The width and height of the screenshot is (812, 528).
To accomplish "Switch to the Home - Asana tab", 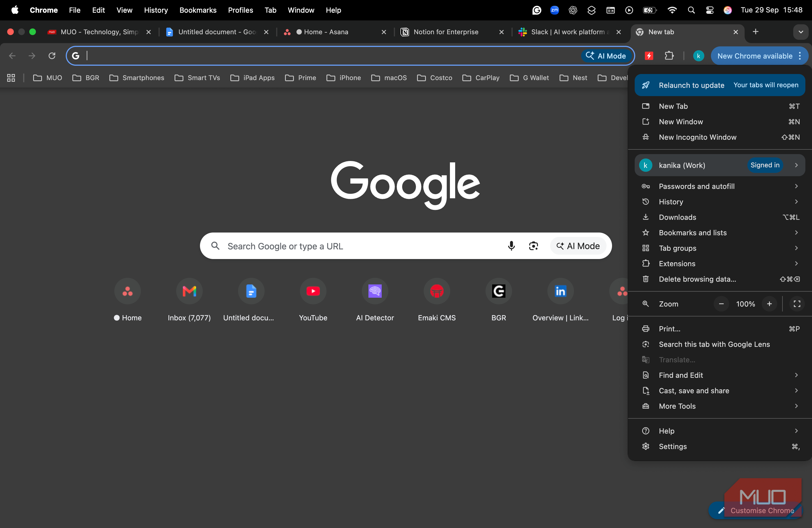I will pyautogui.click(x=335, y=32).
